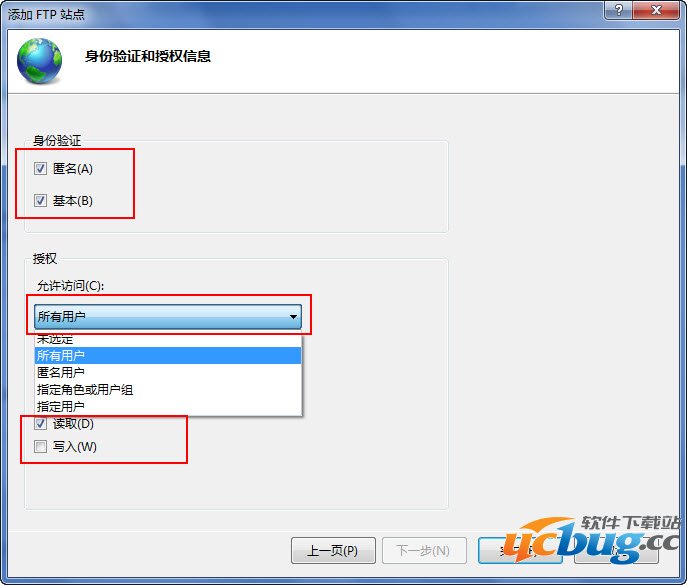The height and width of the screenshot is (585, 687).
Task: Select 匿名用户 from the list
Action: pos(168,372)
